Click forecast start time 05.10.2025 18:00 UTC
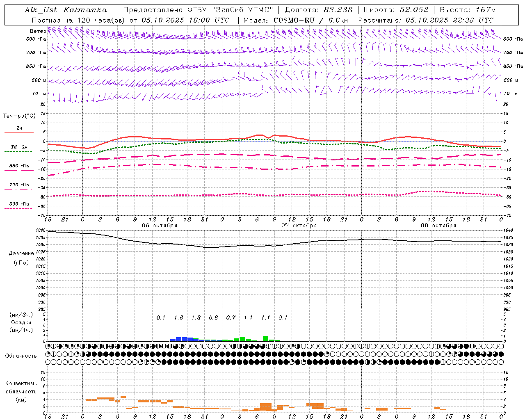 click(x=185, y=20)
